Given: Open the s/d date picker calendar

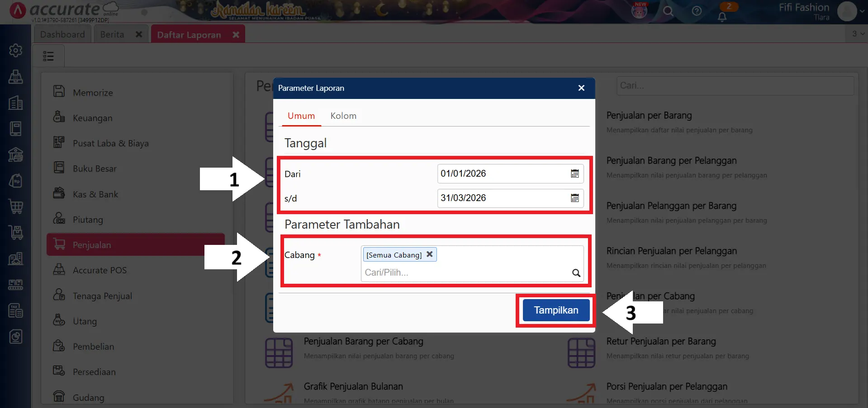Looking at the screenshot, I should (x=574, y=198).
